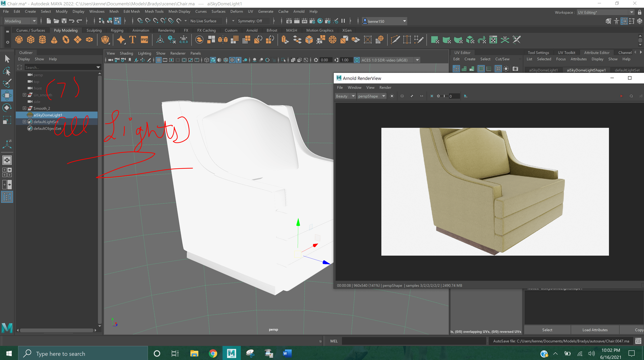Switch to the Sculpting shelf tab
Image resolution: width=644 pixels, height=360 pixels.
(x=94, y=30)
